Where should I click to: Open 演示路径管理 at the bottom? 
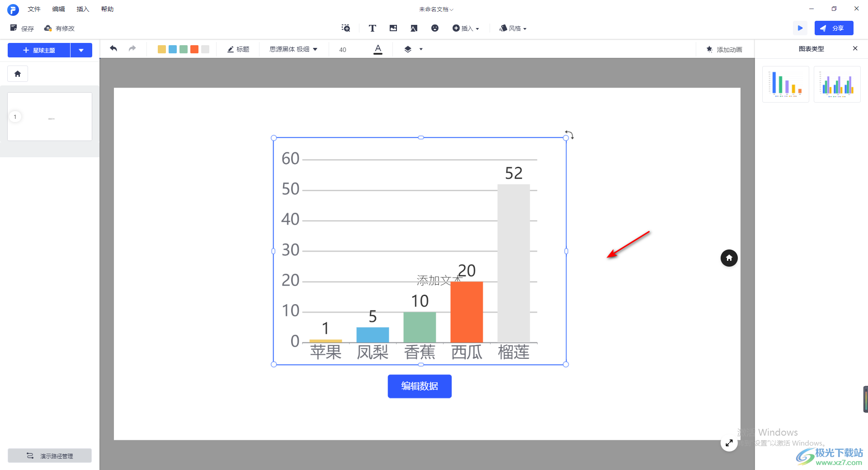click(50, 456)
